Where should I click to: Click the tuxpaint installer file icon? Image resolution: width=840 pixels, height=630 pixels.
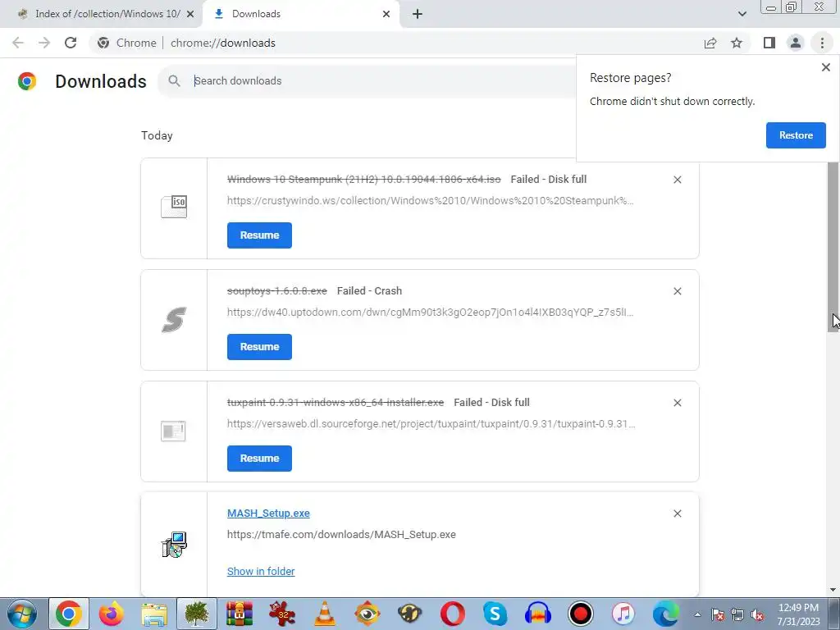(x=174, y=431)
